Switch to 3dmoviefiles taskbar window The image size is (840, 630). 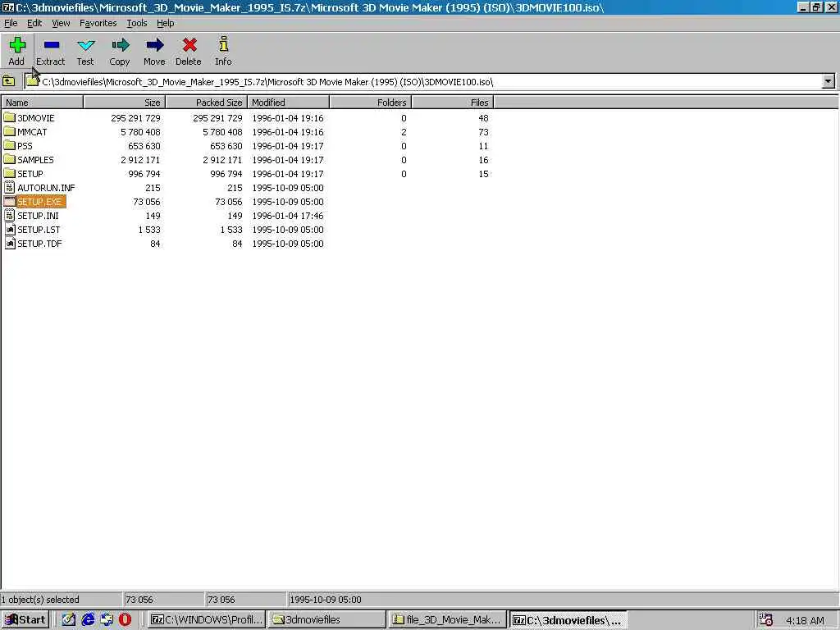click(326, 619)
